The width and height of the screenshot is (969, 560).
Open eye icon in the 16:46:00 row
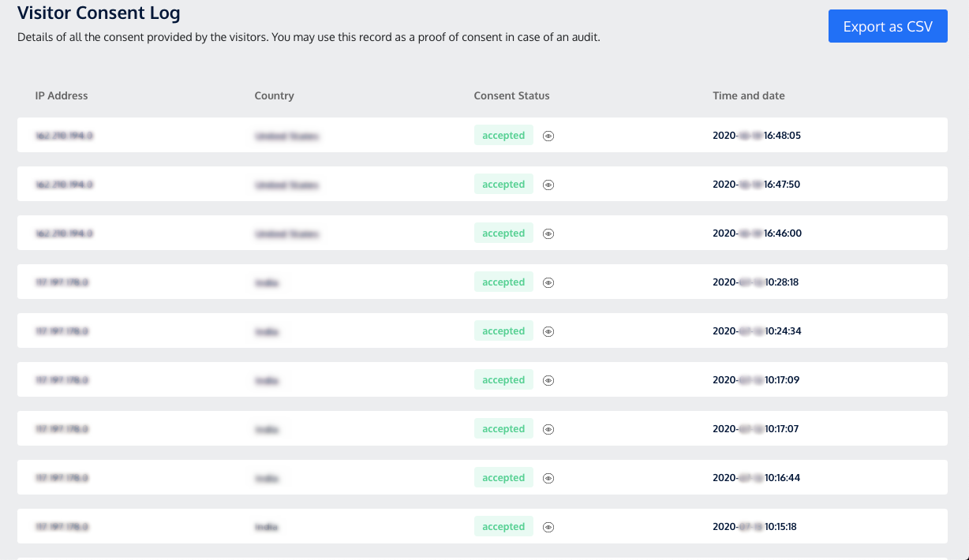(x=549, y=233)
